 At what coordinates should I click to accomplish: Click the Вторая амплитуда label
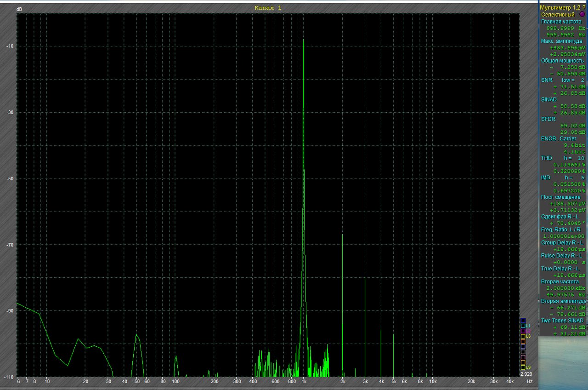[x=564, y=301]
